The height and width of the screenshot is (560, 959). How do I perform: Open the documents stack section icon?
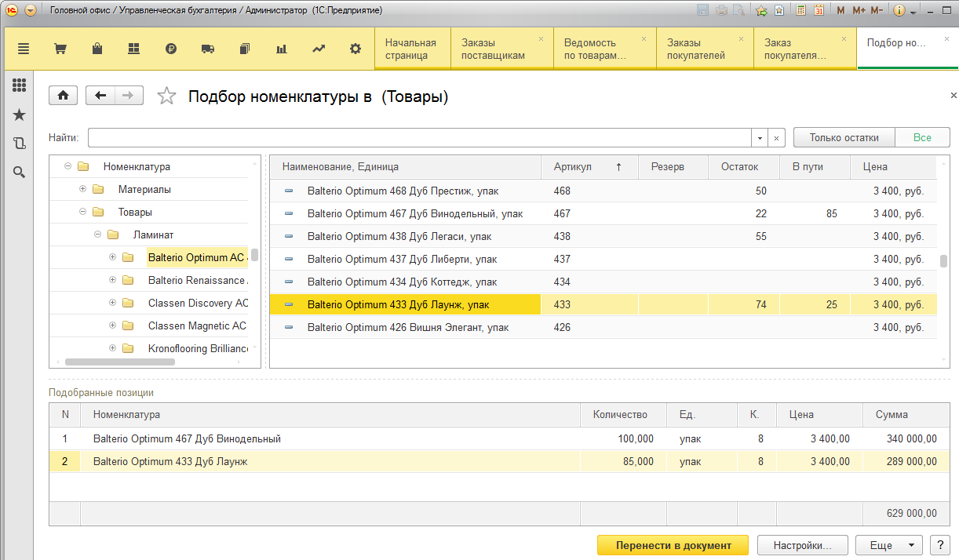(245, 49)
